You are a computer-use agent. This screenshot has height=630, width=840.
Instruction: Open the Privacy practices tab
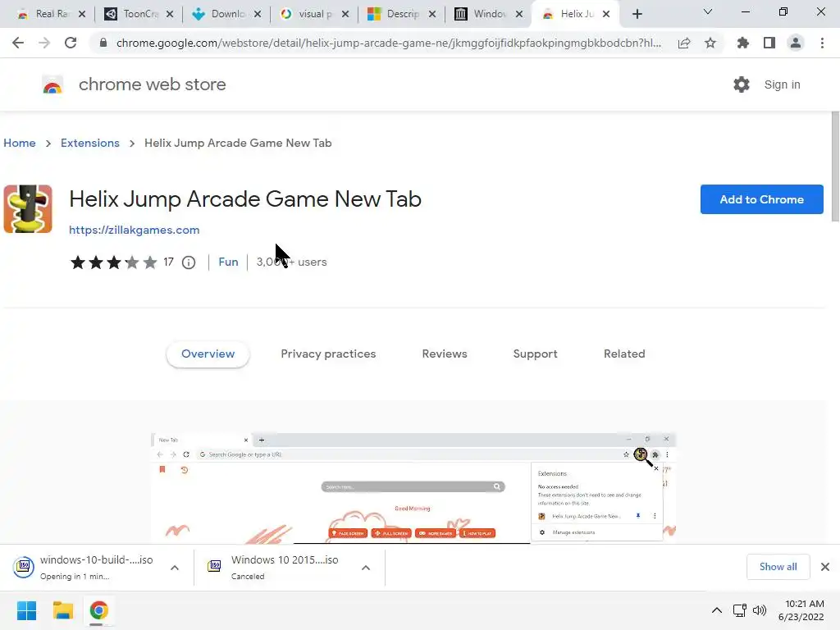tap(328, 354)
